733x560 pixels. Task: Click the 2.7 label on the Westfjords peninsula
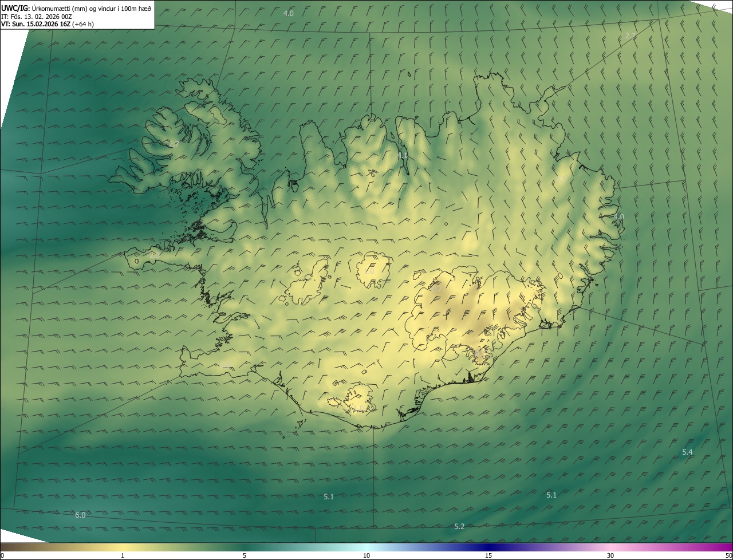[x=174, y=144]
